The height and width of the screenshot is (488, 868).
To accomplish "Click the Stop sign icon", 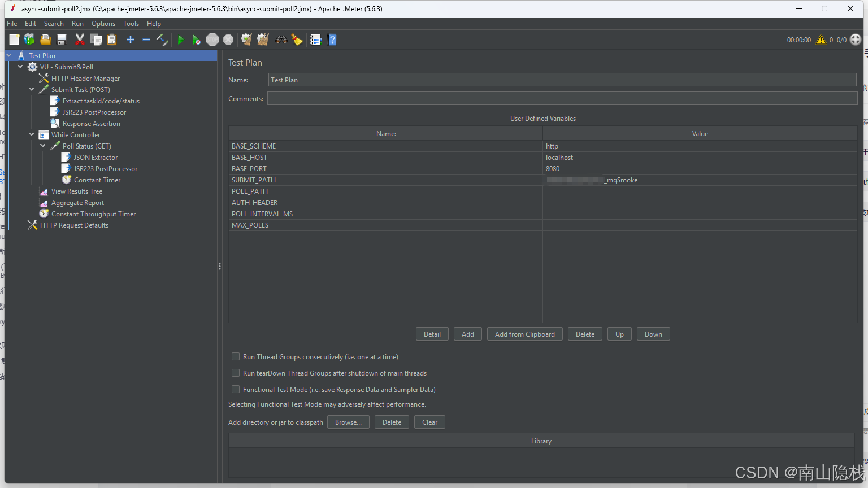I will 212,40.
